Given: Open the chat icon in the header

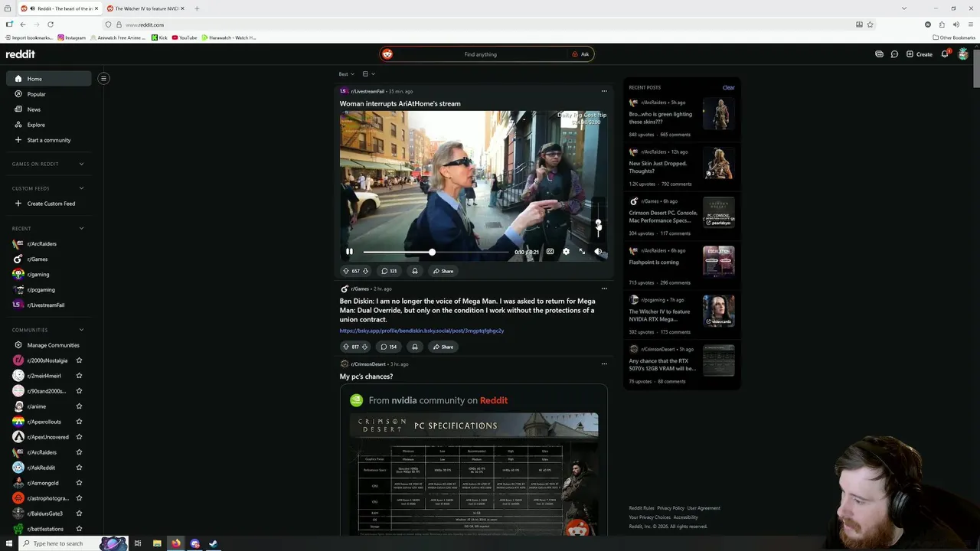Looking at the screenshot, I should point(894,54).
